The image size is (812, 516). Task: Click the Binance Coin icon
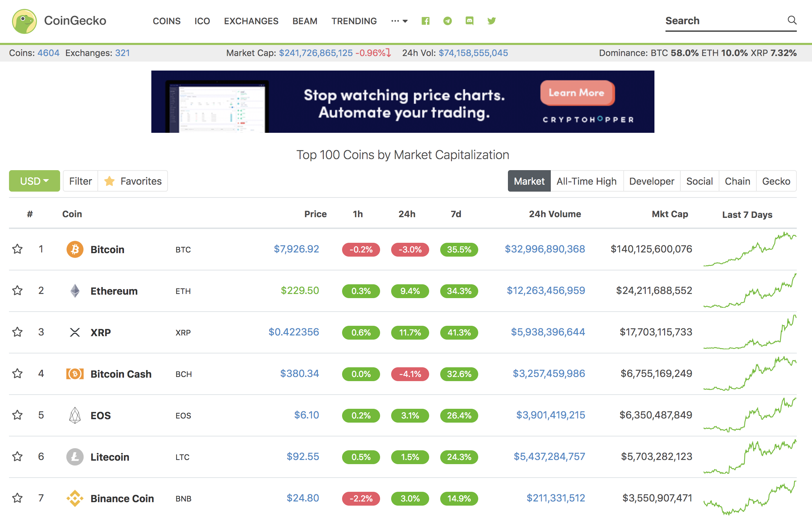(x=75, y=498)
